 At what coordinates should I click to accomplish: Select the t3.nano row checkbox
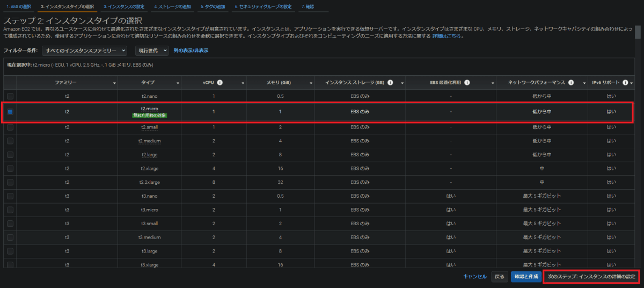click(x=10, y=196)
